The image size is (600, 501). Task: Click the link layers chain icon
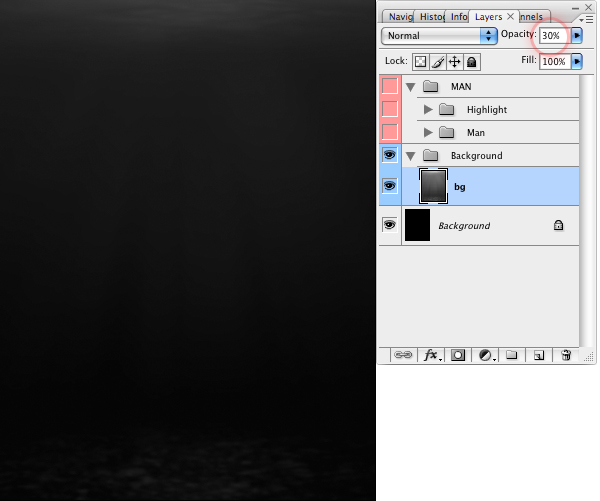coord(403,355)
